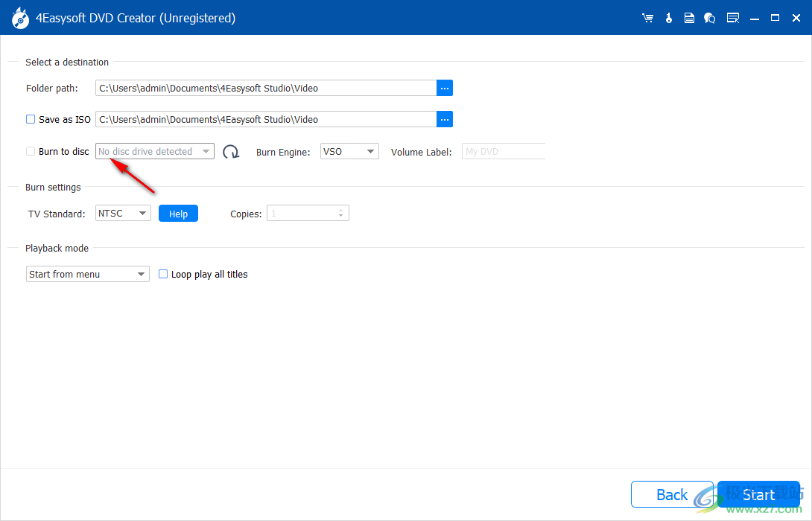Tick the Burn to disc checkbox
812x521 pixels.
(31, 151)
